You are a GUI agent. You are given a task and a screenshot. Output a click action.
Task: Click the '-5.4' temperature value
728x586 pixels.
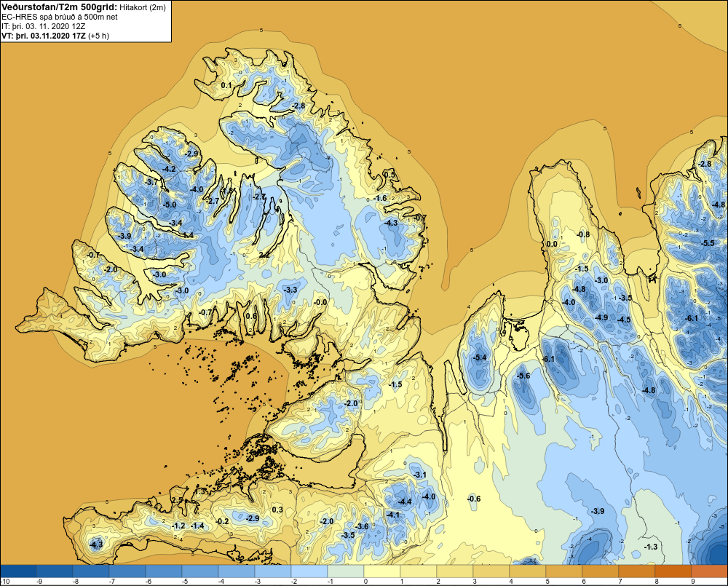tap(480, 357)
